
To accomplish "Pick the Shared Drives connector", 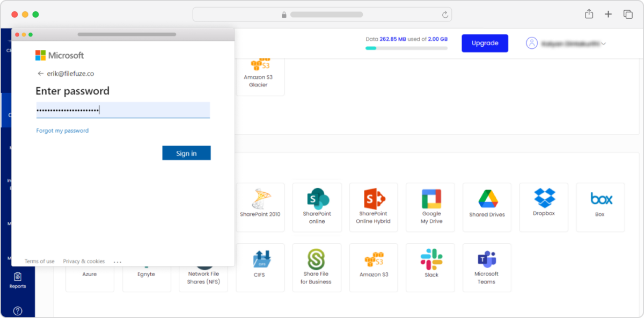I will (x=486, y=207).
